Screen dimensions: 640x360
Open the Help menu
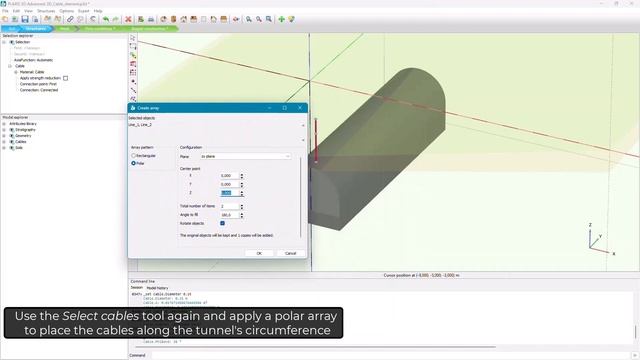(98, 11)
